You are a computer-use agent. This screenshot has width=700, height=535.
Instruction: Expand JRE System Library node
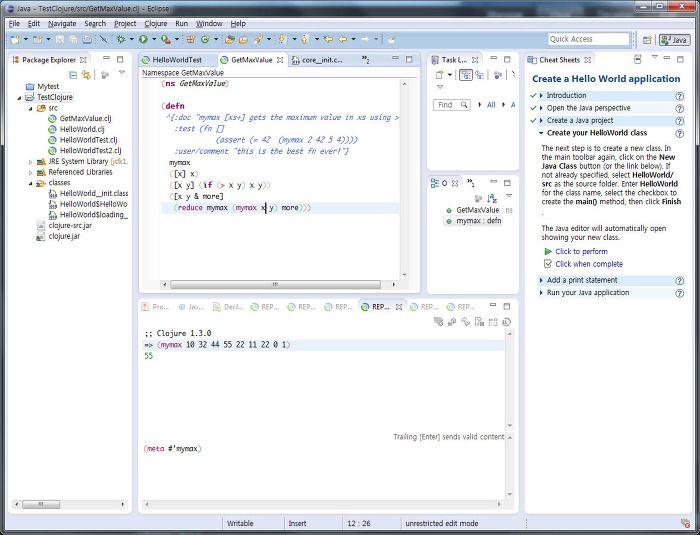coord(30,162)
